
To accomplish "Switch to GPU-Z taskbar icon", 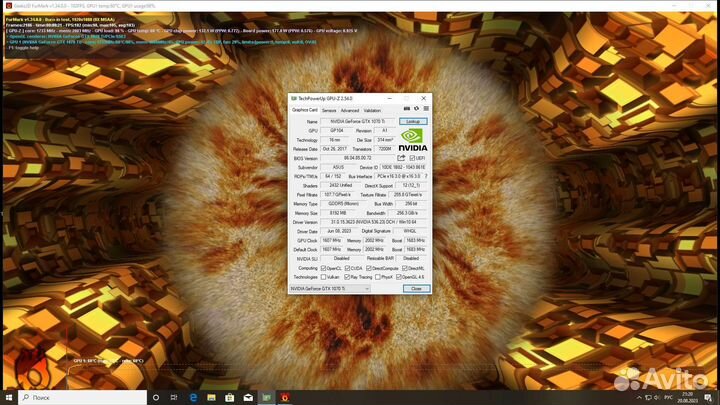I will click(266, 397).
